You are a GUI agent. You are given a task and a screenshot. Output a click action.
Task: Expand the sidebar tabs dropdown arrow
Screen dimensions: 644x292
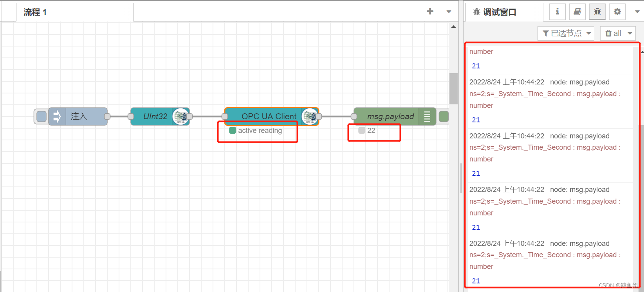coord(637,12)
